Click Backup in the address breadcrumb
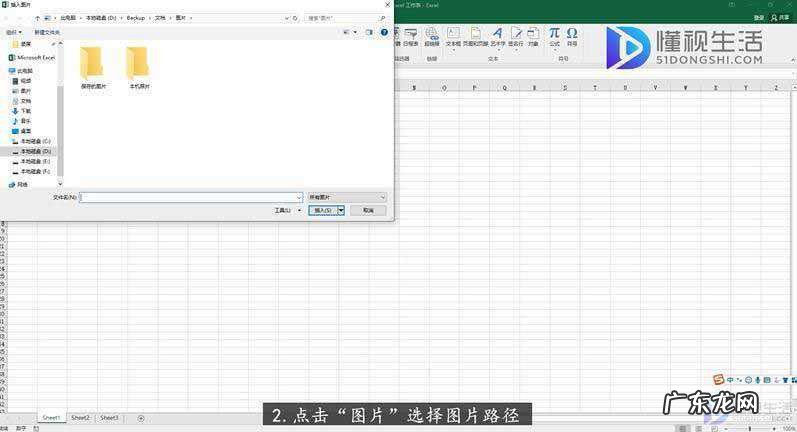The height and width of the screenshot is (432, 797). click(136, 18)
